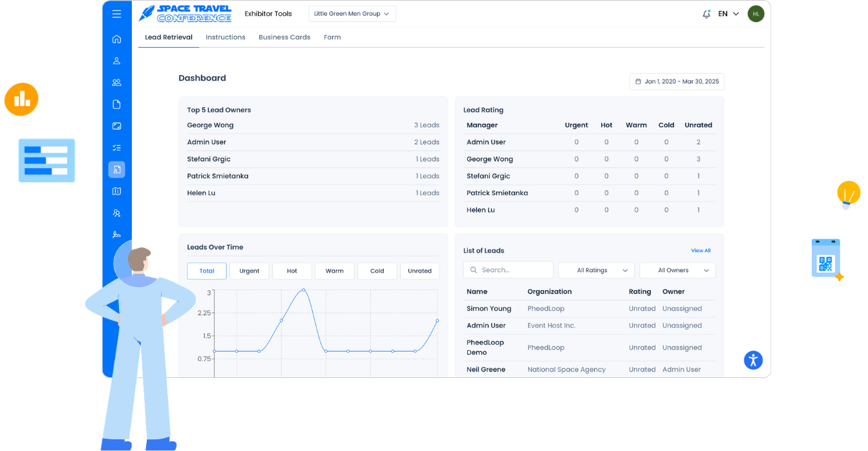Click the accessibility button icon
This screenshot has height=451, width=868.
click(x=753, y=360)
